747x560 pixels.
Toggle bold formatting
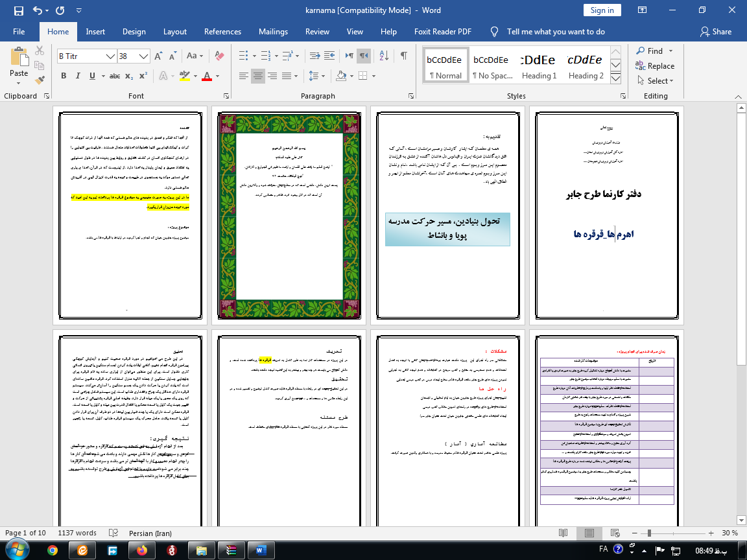[x=63, y=76]
